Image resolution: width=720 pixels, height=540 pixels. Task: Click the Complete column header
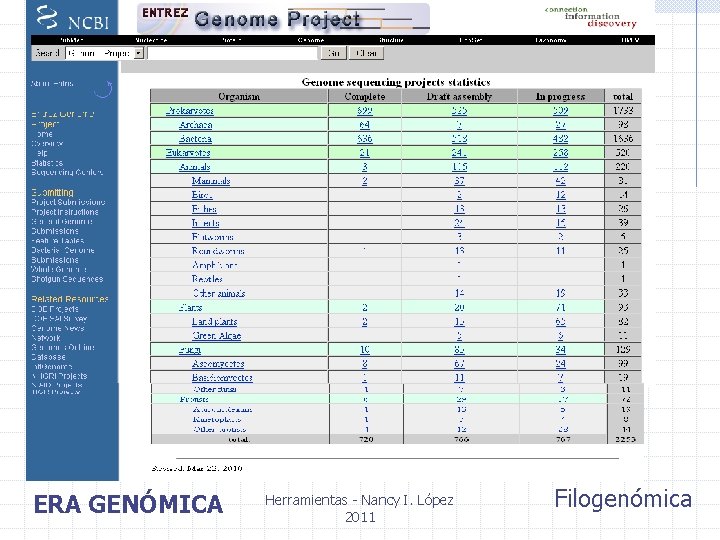point(365,96)
